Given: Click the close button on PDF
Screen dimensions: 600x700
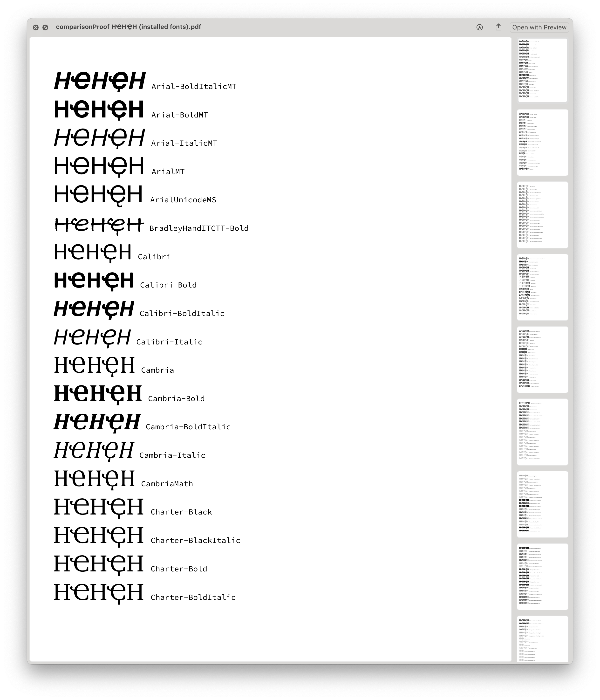Looking at the screenshot, I should pyautogui.click(x=36, y=27).
